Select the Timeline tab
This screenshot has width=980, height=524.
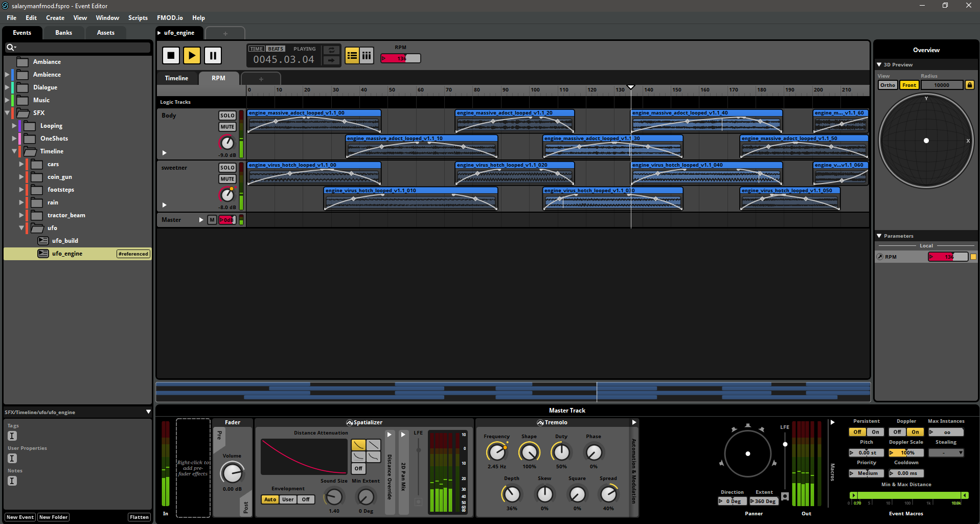point(177,78)
